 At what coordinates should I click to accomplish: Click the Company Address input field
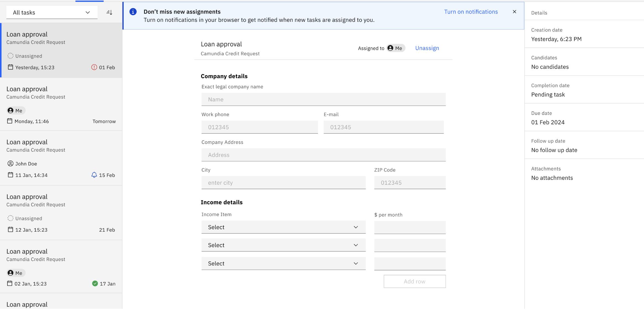(x=323, y=155)
